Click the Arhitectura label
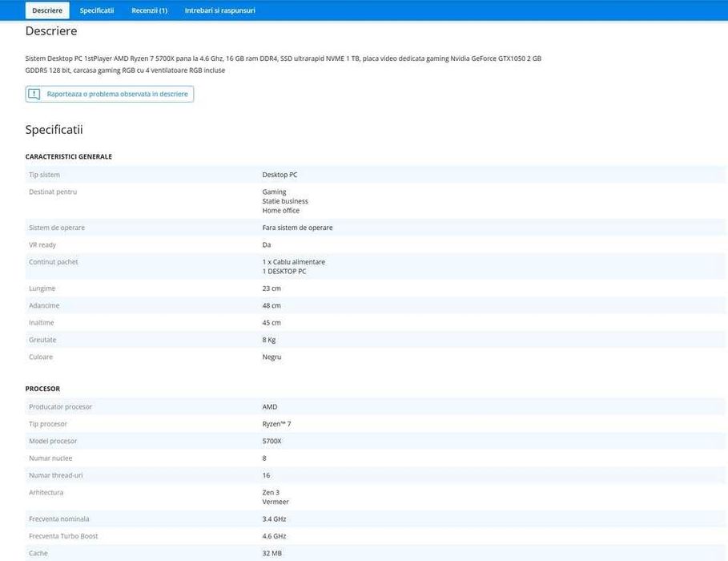The width and height of the screenshot is (728, 561). point(46,493)
